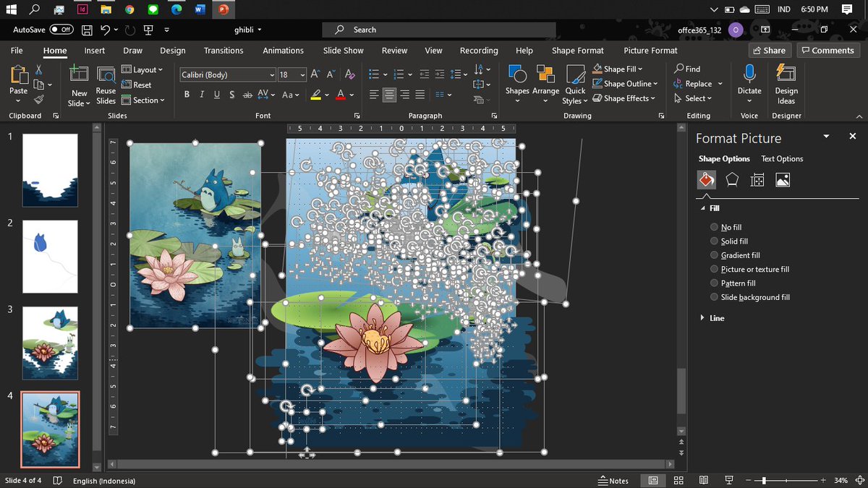868x488 pixels.
Task: Open the Insert ribbon tab
Action: pyautogui.click(x=95, y=51)
